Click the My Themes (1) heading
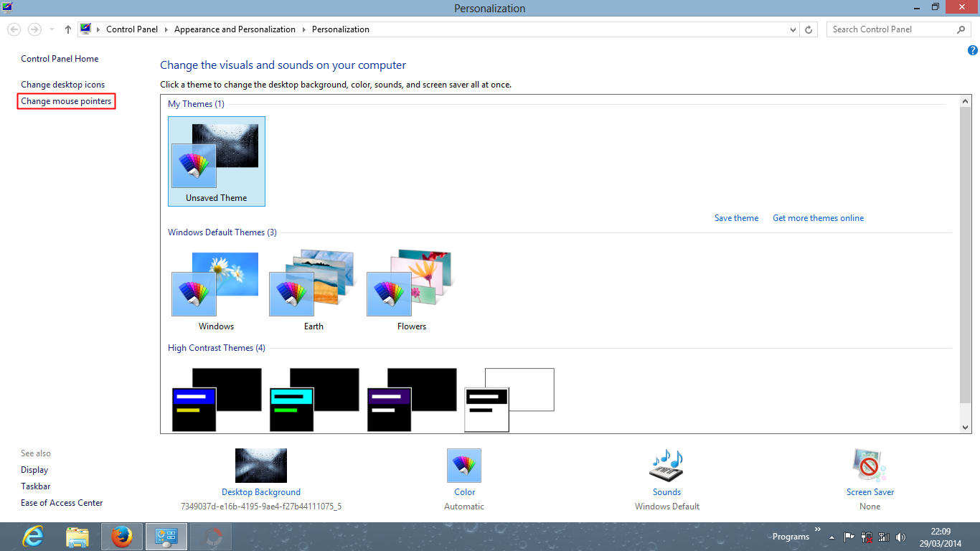The image size is (980, 551). point(196,104)
